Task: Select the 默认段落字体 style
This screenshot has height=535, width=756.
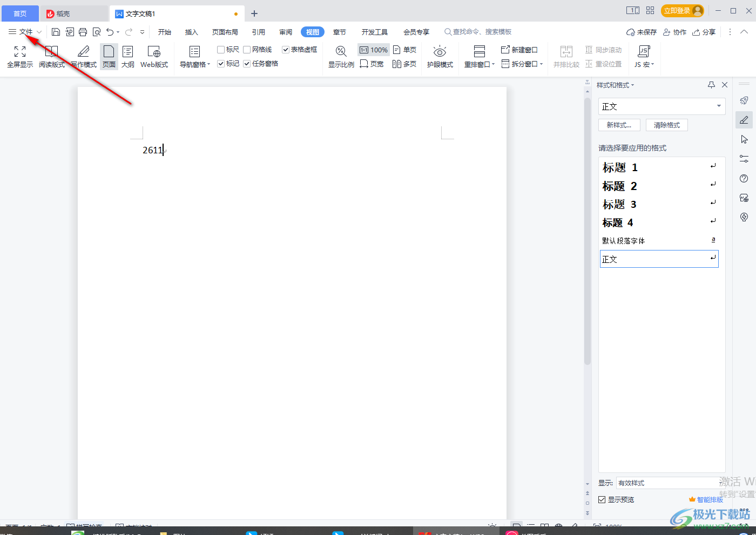Action: [x=659, y=241]
